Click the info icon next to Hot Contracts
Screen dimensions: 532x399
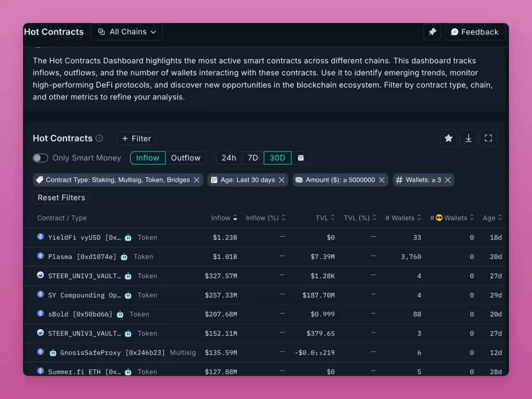point(99,138)
